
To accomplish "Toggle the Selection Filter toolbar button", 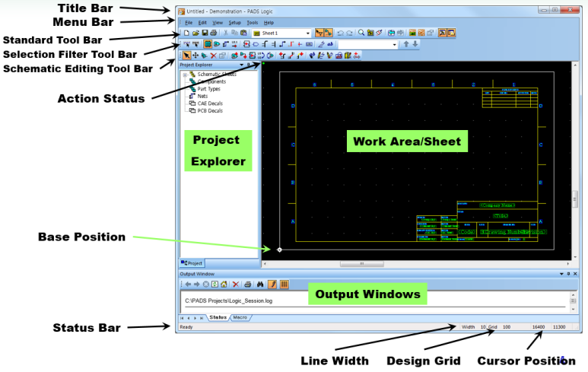I will click(x=319, y=33).
